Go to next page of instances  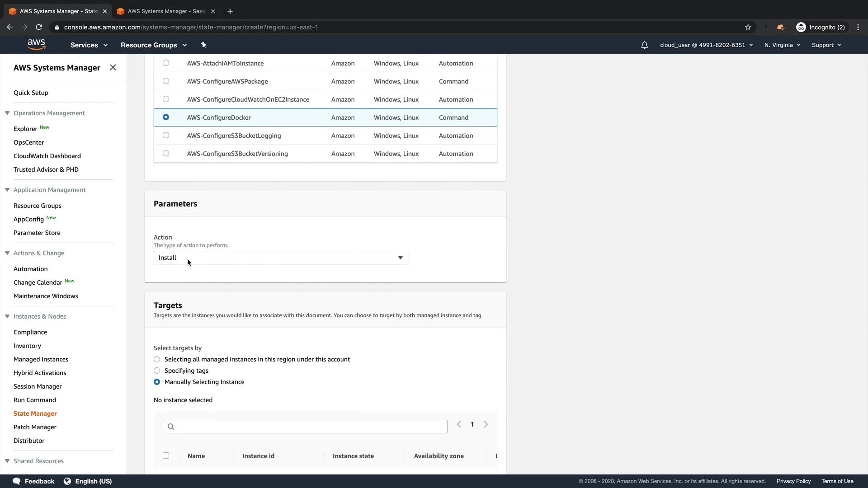[x=486, y=424]
